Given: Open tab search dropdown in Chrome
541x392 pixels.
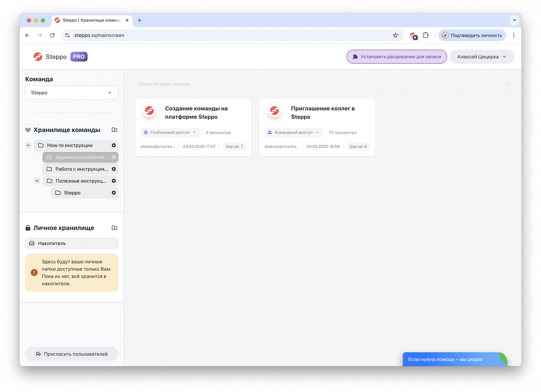Looking at the screenshot, I should tap(514, 20).
